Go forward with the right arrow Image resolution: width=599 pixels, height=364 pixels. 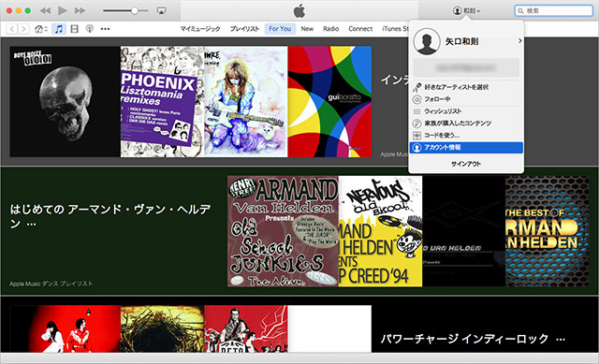click(x=23, y=29)
